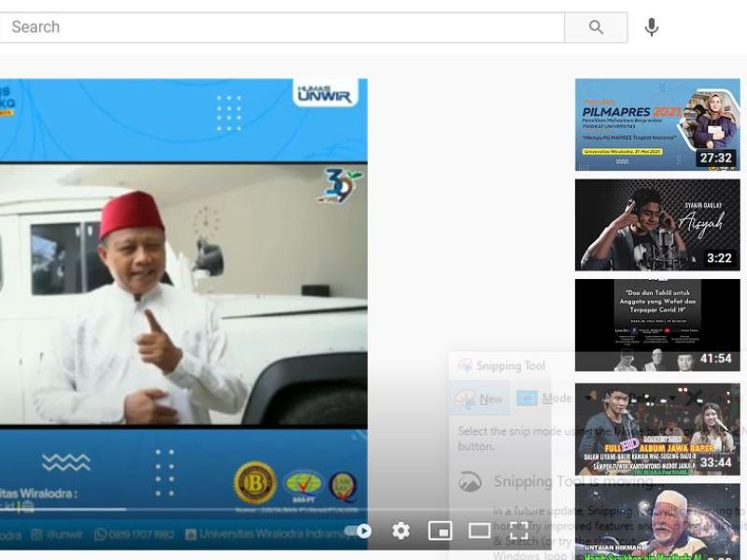This screenshot has width=747, height=560.
Task: Open Album Jawa Baper video thumbnail
Action: (x=657, y=429)
